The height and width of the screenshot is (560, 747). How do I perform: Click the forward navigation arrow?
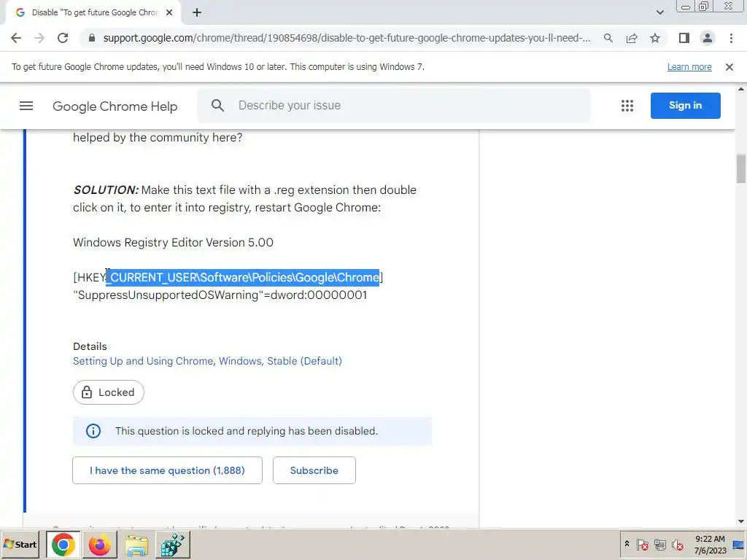(39, 38)
